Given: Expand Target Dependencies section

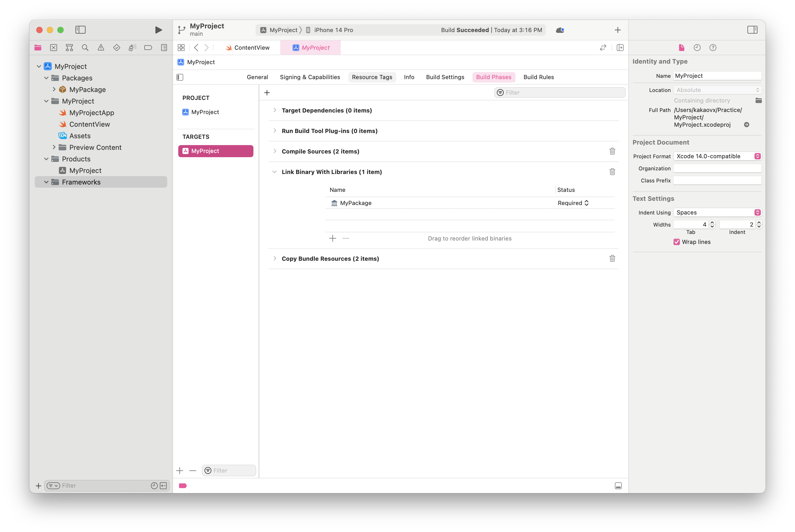Looking at the screenshot, I should [x=274, y=110].
